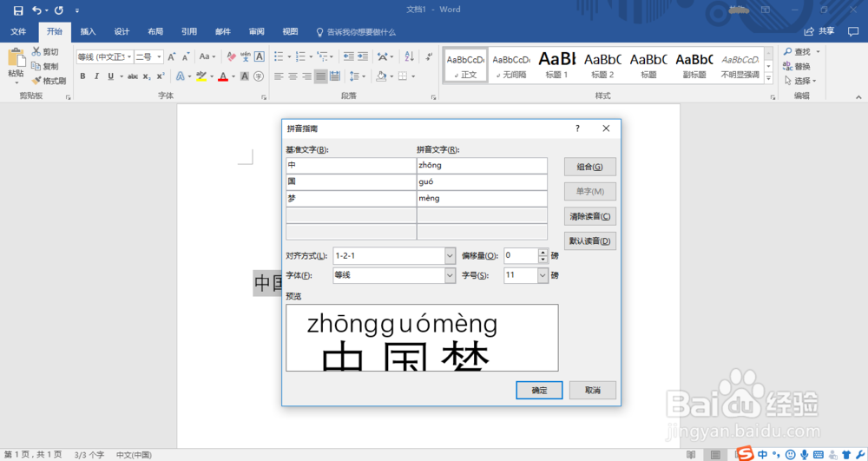Apply text highlight color
The width and height of the screenshot is (868, 461).
(x=201, y=76)
